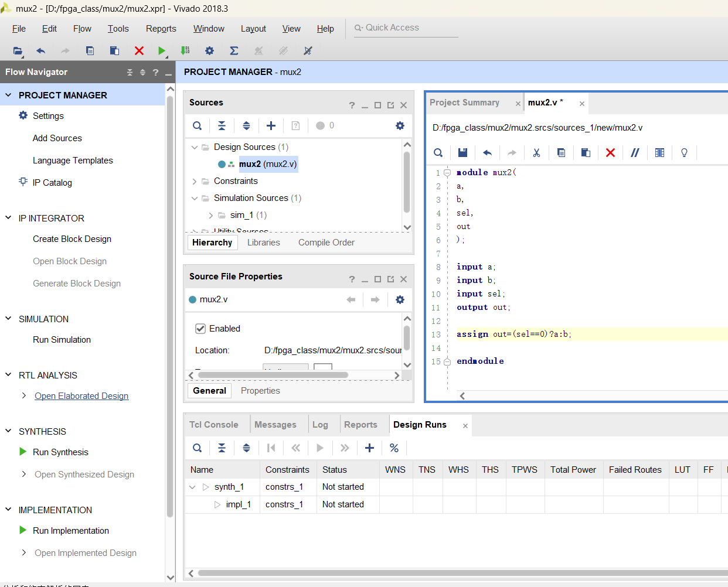This screenshot has height=587, width=728.
Task: Expand Open Elaborated Design chevron
Action: point(24,396)
